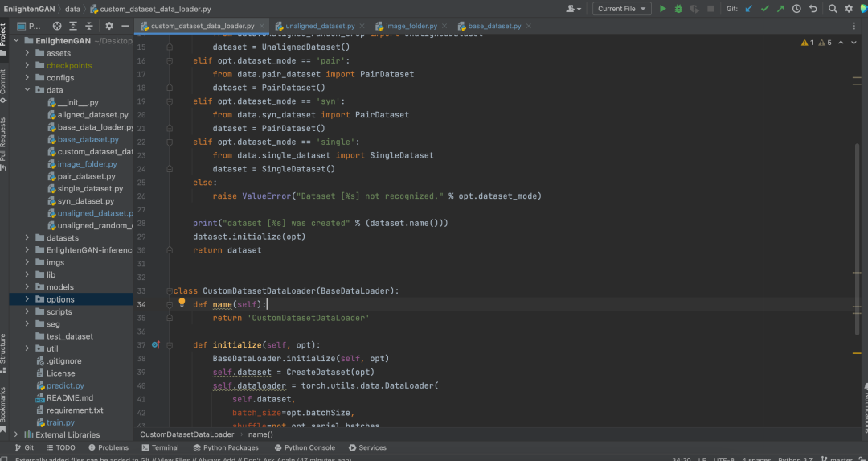Run the current file with the green play button
The width and height of the screenshot is (868, 461).
pyautogui.click(x=662, y=9)
